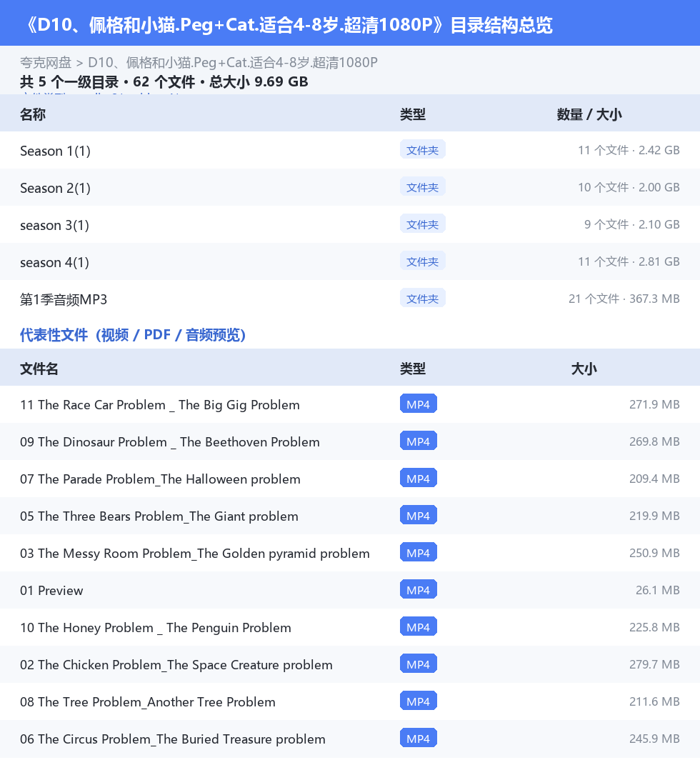This screenshot has height=780, width=700.
Task: Select file 08 The Tree Problem
Action: [148, 702]
